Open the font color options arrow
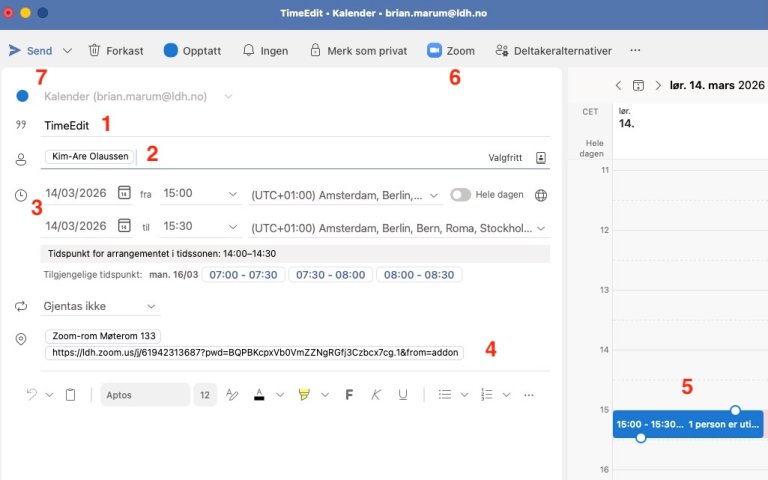 coord(280,395)
